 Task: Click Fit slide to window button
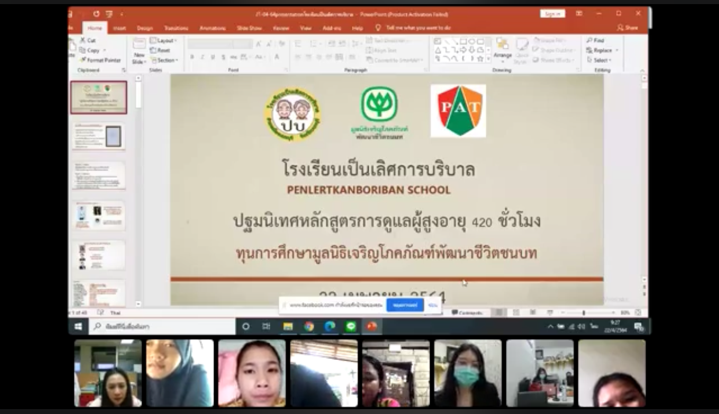pos(638,313)
